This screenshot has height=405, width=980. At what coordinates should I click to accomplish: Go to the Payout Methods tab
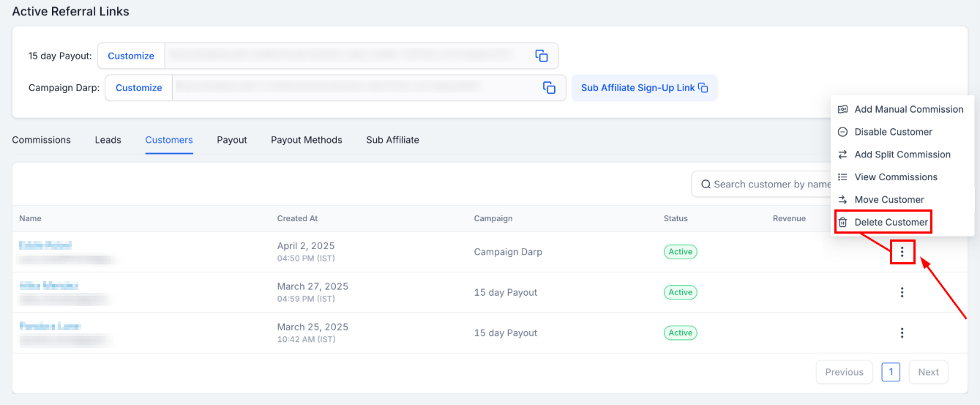click(x=306, y=140)
